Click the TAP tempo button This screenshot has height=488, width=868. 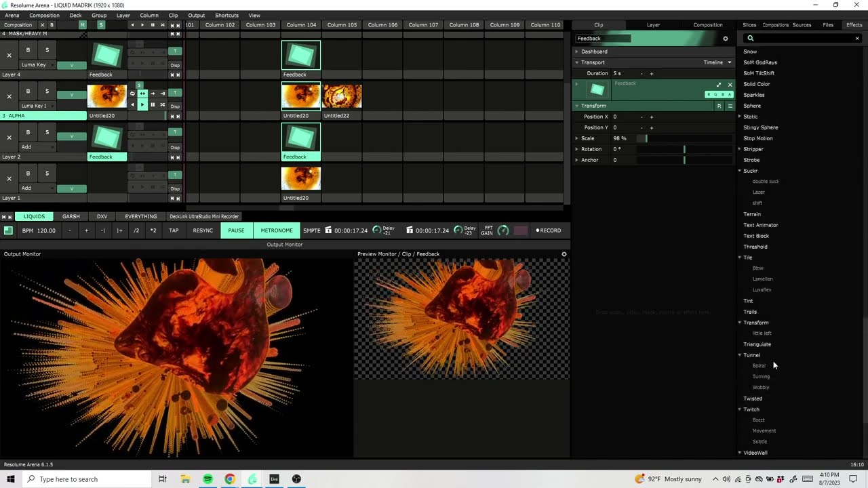click(174, 230)
